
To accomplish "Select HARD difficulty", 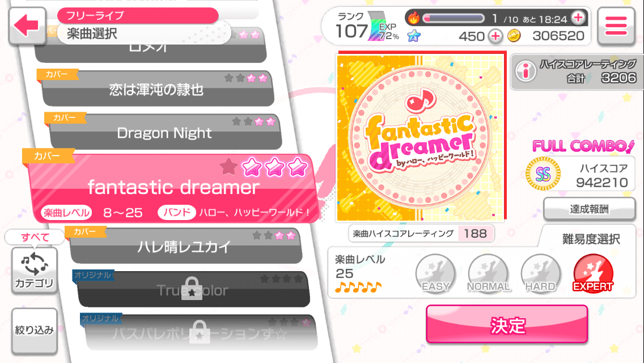I will click(x=540, y=274).
